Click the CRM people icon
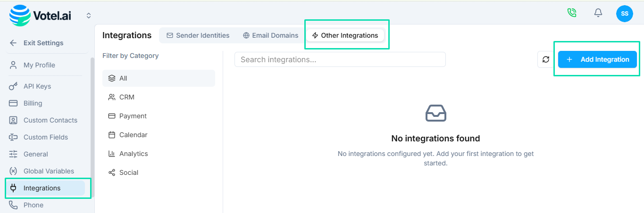The width and height of the screenshot is (644, 213). [x=112, y=97]
